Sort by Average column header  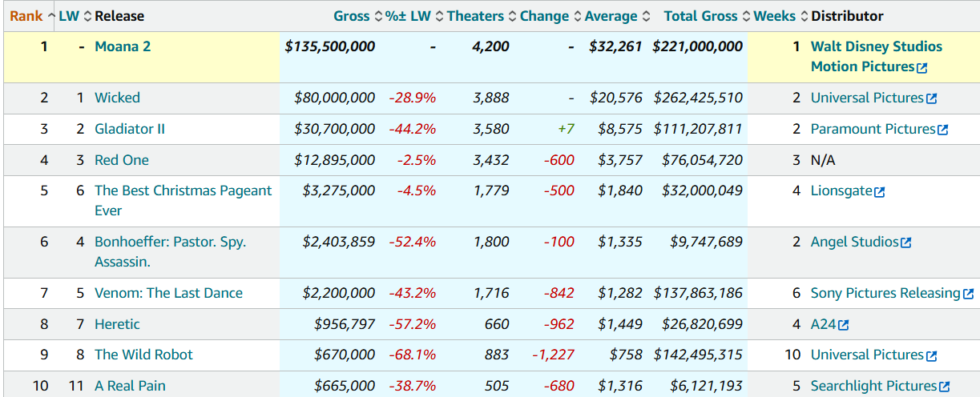(611, 16)
